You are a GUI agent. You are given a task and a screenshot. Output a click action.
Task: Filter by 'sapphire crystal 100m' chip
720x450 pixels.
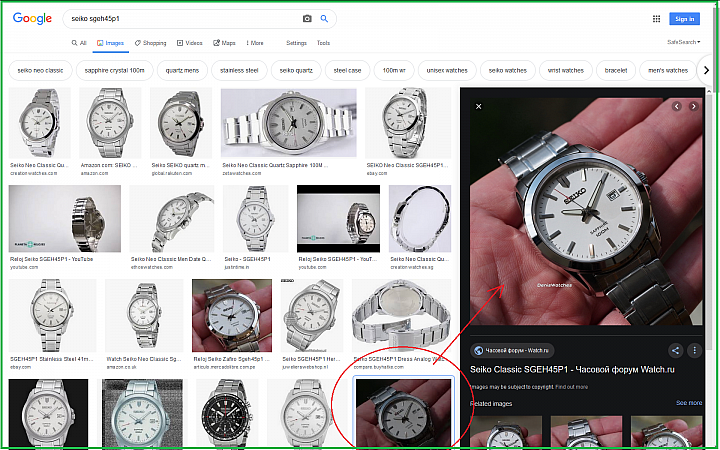[x=115, y=71]
